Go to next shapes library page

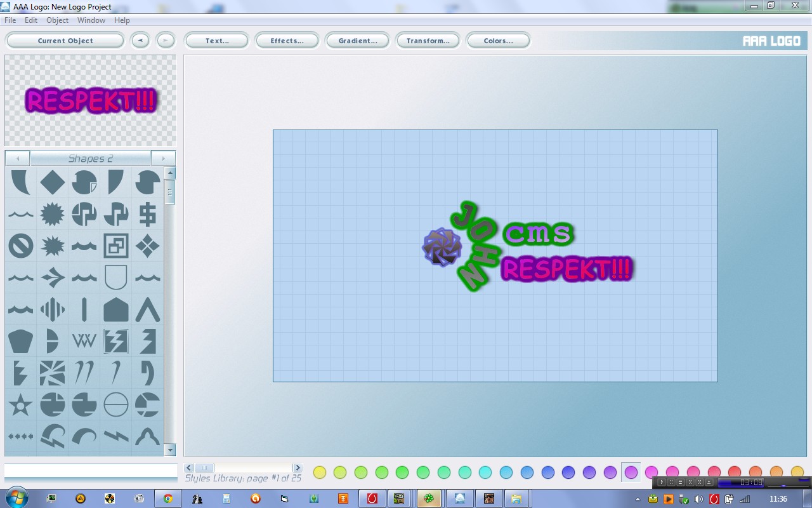[x=163, y=158]
